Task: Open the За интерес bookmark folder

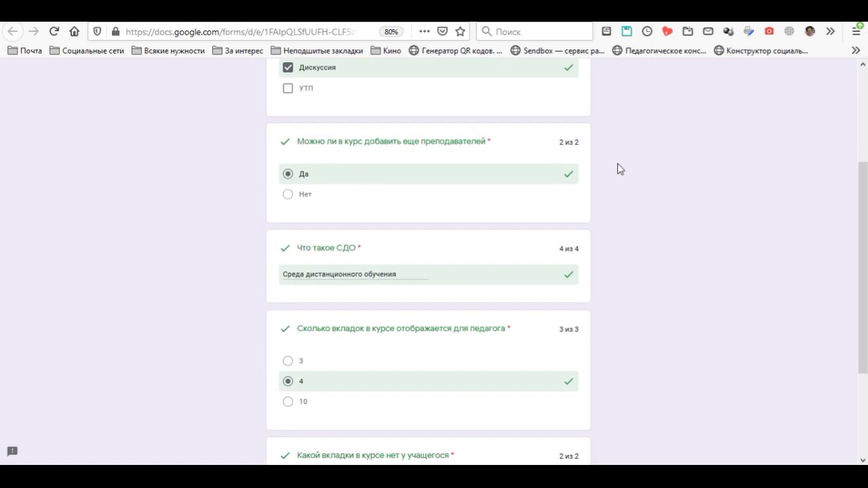Action: [x=238, y=50]
